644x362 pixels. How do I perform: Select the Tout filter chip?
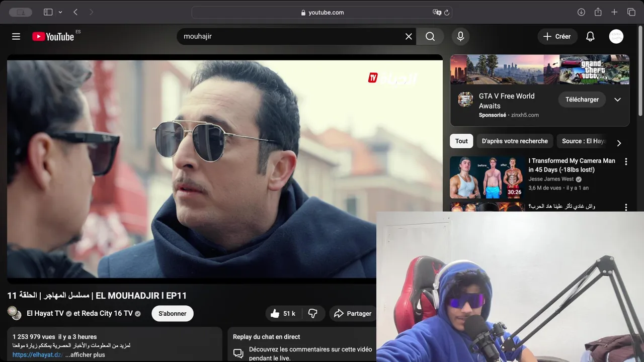tap(461, 141)
